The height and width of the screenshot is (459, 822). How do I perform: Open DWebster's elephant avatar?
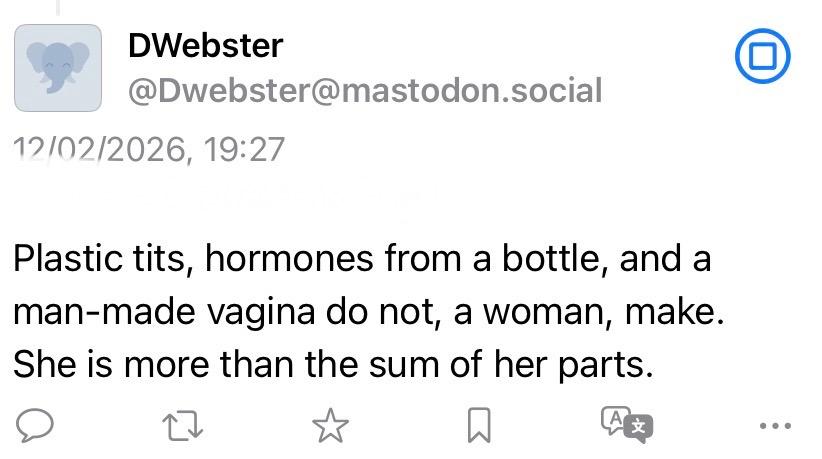tap(58, 67)
